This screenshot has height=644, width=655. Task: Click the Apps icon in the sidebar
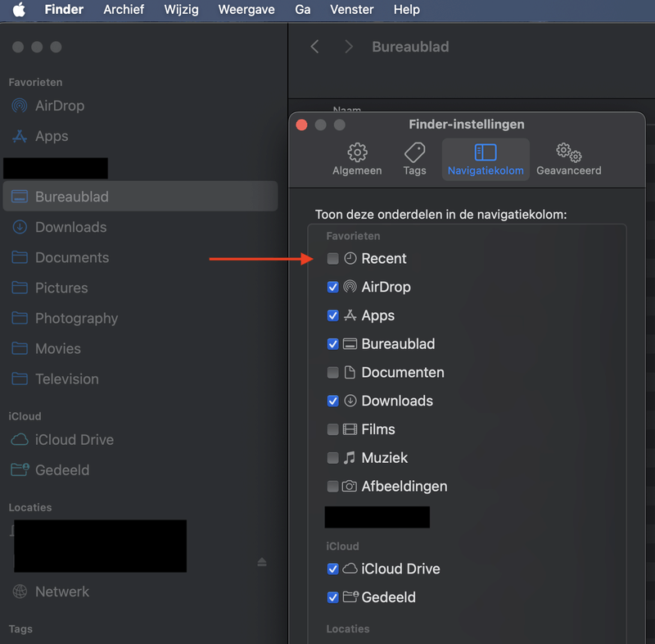(20, 136)
